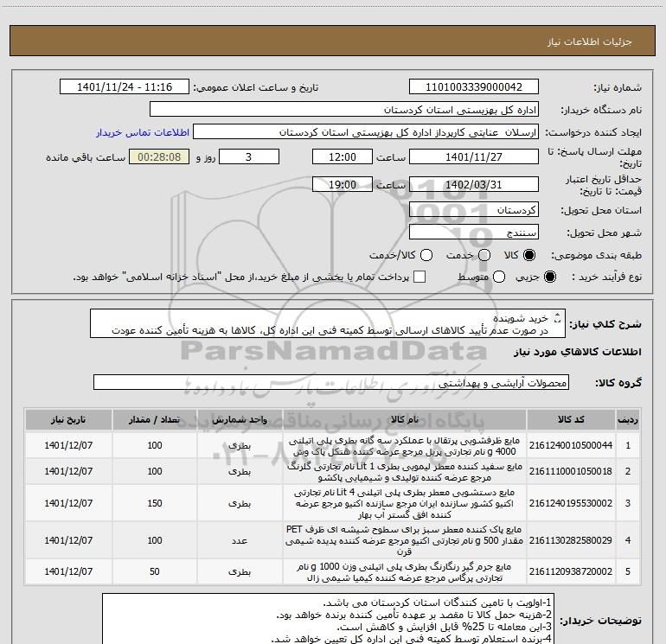Screen dimensions: 666x644
Task: Click the general description text area خرید شوینده
Action: pos(328,324)
